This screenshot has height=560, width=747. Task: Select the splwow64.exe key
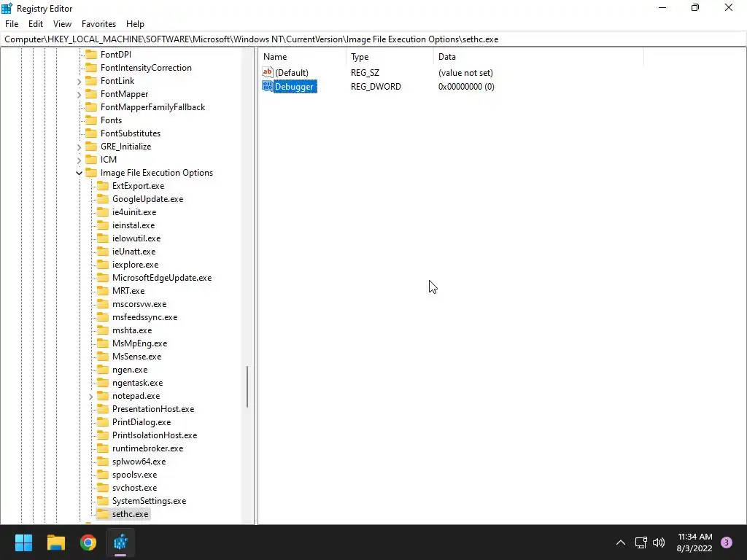point(139,462)
